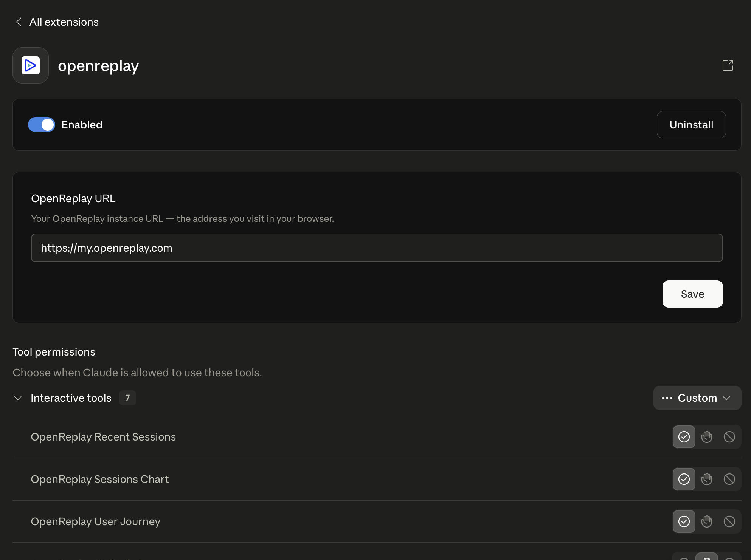
Task: Toggle the Enabled switch off
Action: point(42,125)
